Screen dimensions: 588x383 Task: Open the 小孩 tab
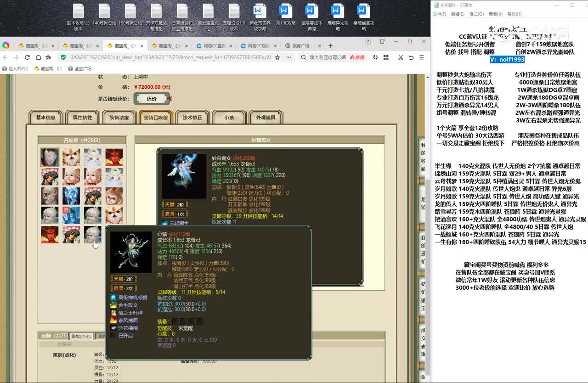(229, 118)
